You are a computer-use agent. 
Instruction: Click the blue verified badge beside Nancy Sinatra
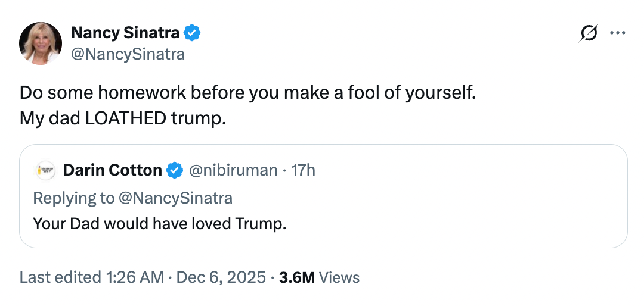[x=192, y=33]
